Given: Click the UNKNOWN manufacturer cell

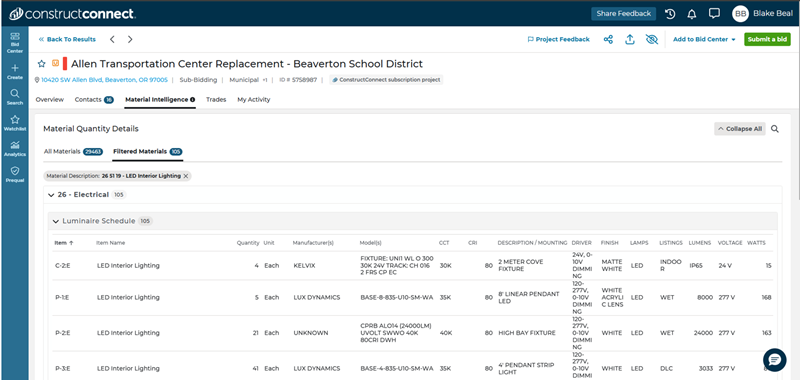Looking at the screenshot, I should [310, 333].
